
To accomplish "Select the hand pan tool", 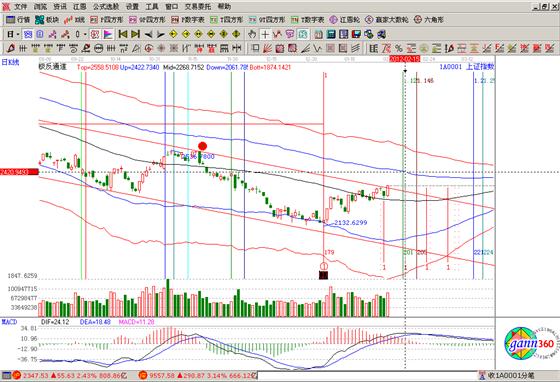I will coord(252,34).
